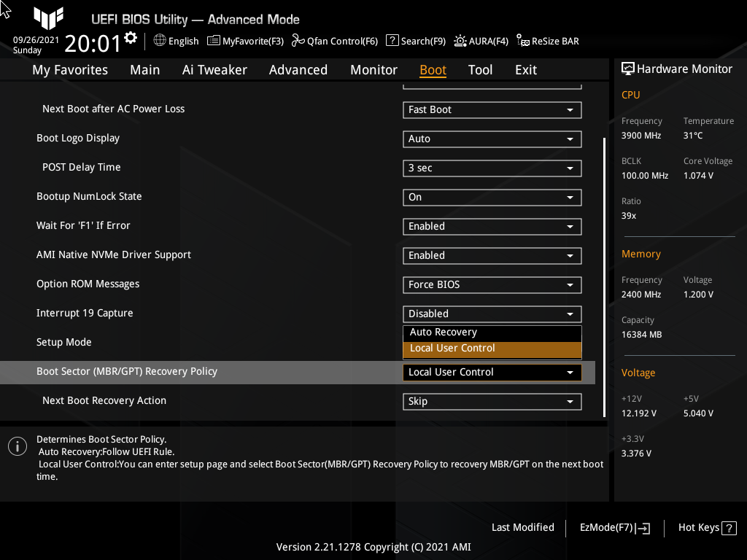The image size is (747, 560).
Task: Select Auto Recovery from the open list
Action: [492, 332]
